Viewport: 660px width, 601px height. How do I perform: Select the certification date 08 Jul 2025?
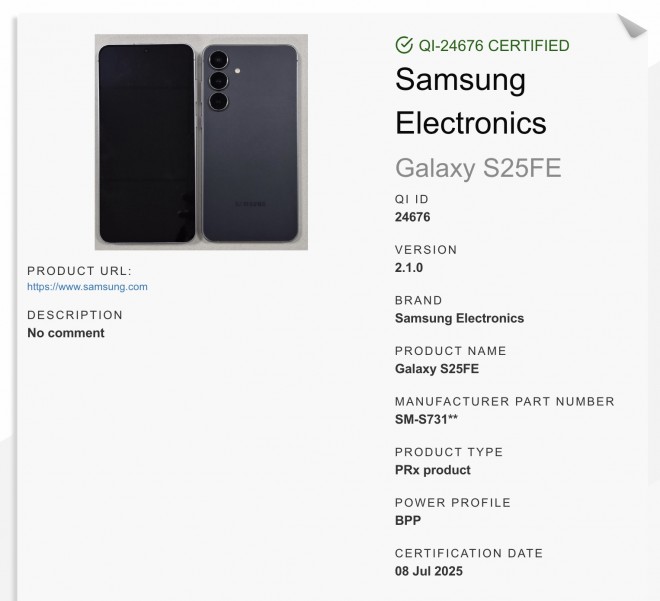[429, 572]
